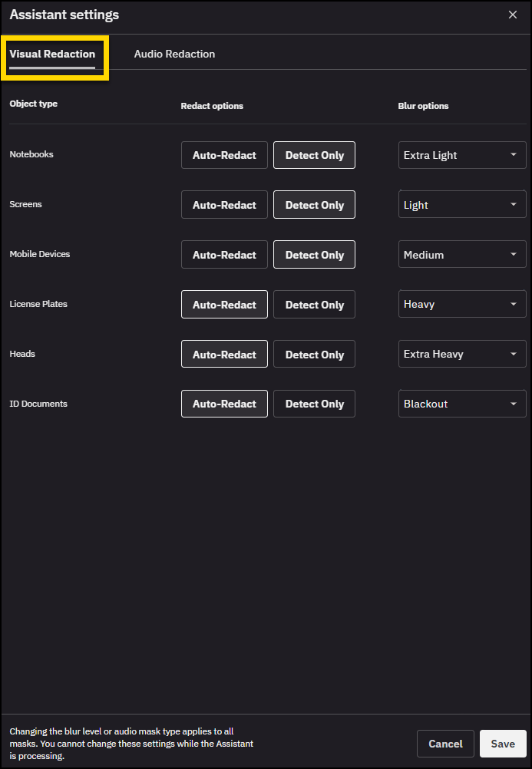Click Detect Only for Screens

pos(314,205)
